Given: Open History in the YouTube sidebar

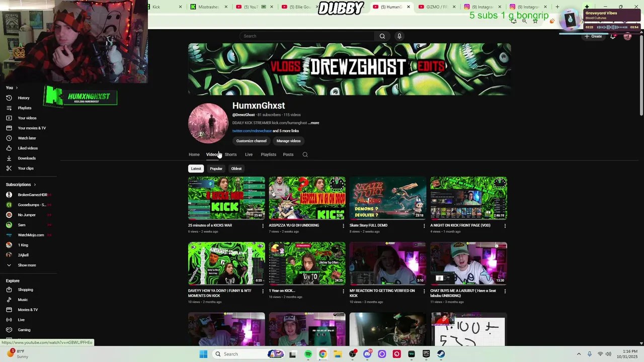Looking at the screenshot, I should point(24,98).
